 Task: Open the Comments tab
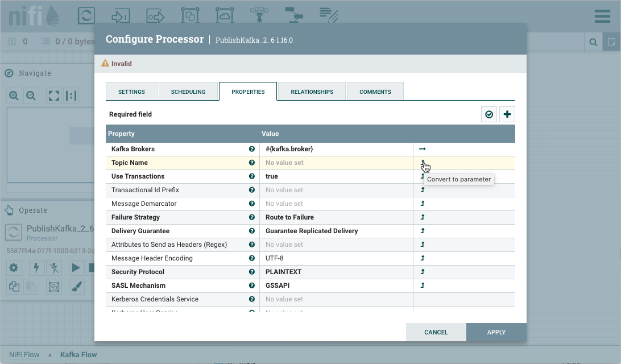375,92
